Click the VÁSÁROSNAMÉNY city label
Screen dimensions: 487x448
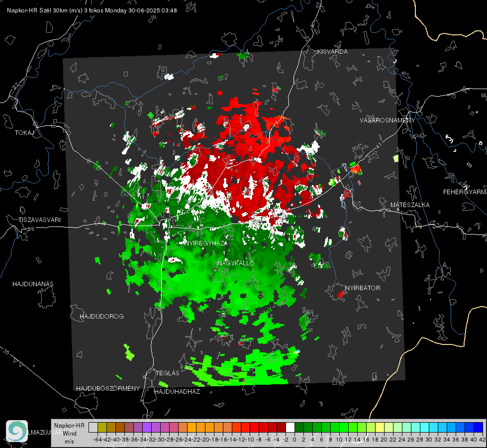coord(388,120)
